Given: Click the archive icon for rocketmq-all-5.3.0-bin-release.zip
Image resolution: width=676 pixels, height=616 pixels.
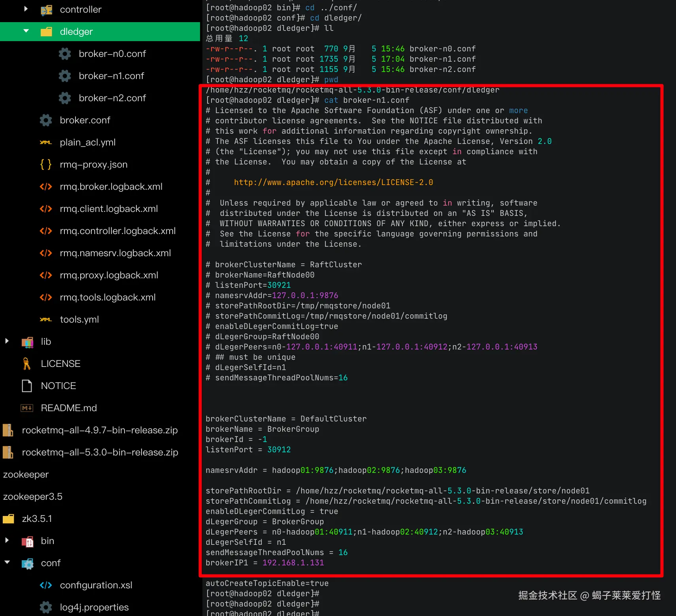Looking at the screenshot, I should [x=8, y=452].
